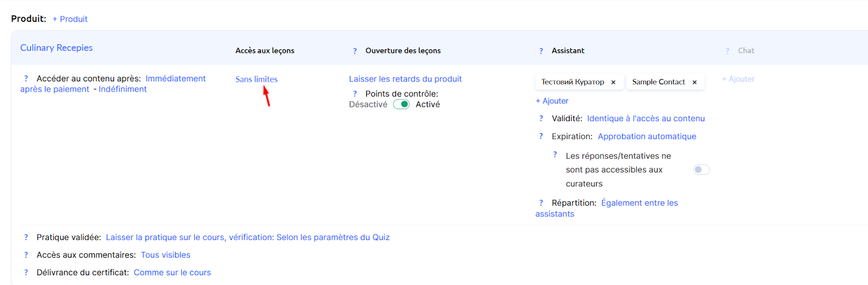
Task: Remove Sample Contact assistant tag
Action: pyautogui.click(x=694, y=83)
